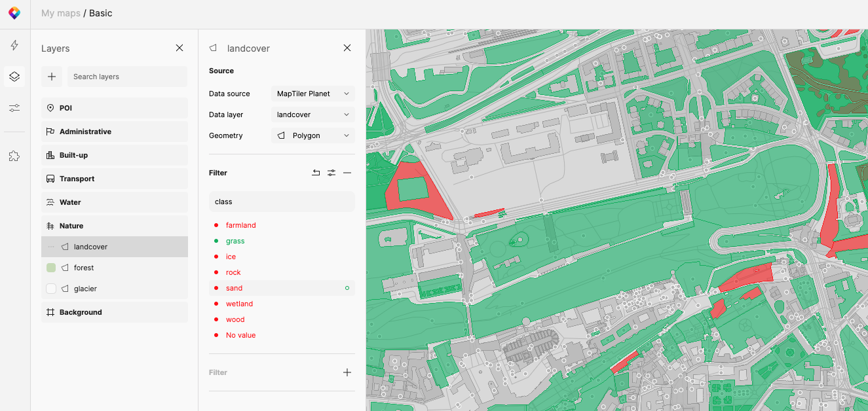Open the lightning bolt quick-actions panel
Viewport: 868px width, 411px height.
(x=14, y=45)
